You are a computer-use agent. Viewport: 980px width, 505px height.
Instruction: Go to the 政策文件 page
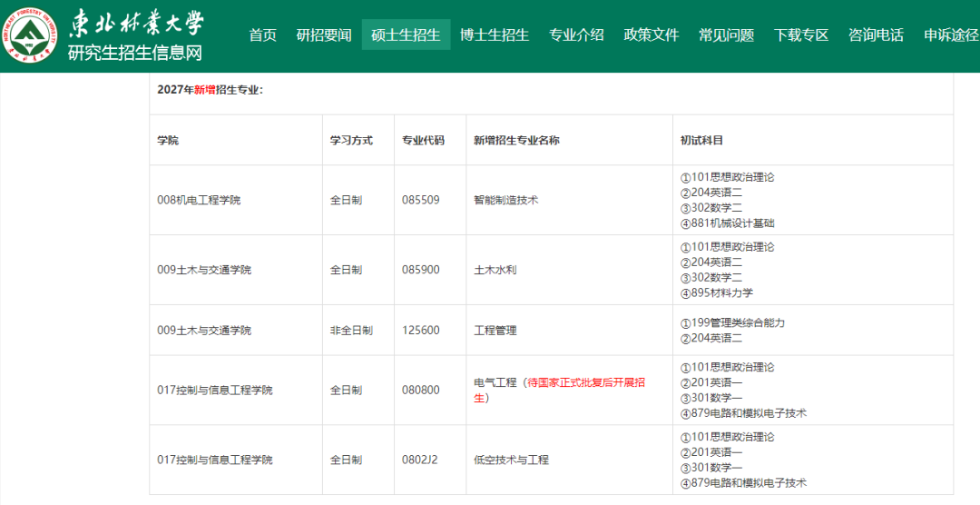pos(652,35)
